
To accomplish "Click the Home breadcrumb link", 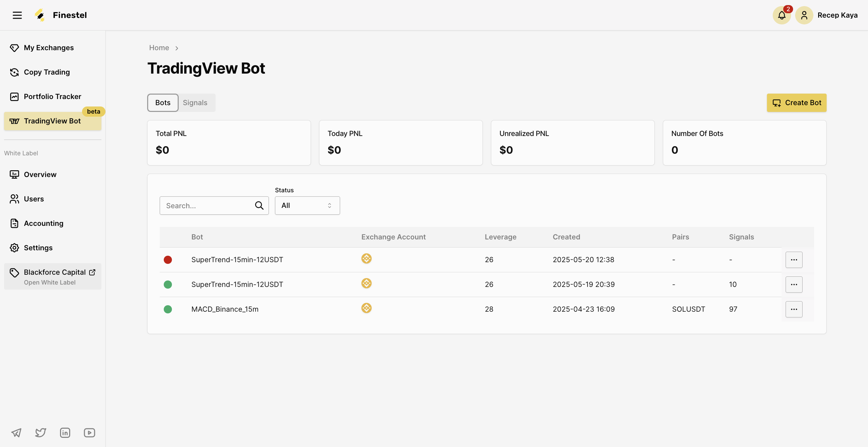I will pos(159,47).
